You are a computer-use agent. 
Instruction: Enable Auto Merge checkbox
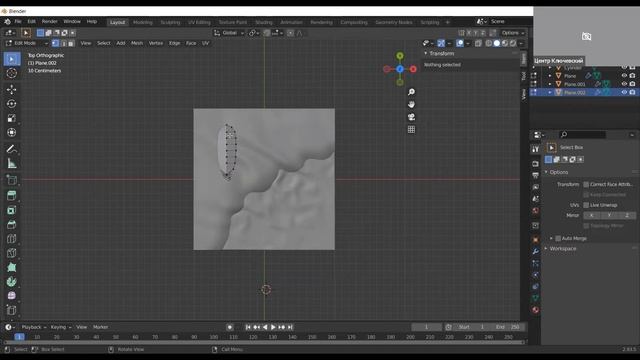tap(558, 238)
